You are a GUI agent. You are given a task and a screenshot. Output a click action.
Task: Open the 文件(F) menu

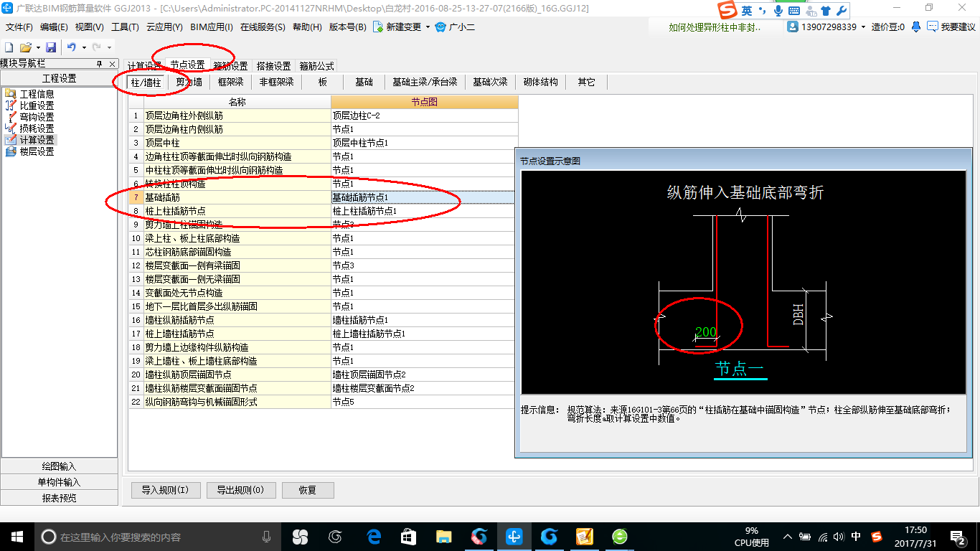pos(19,27)
